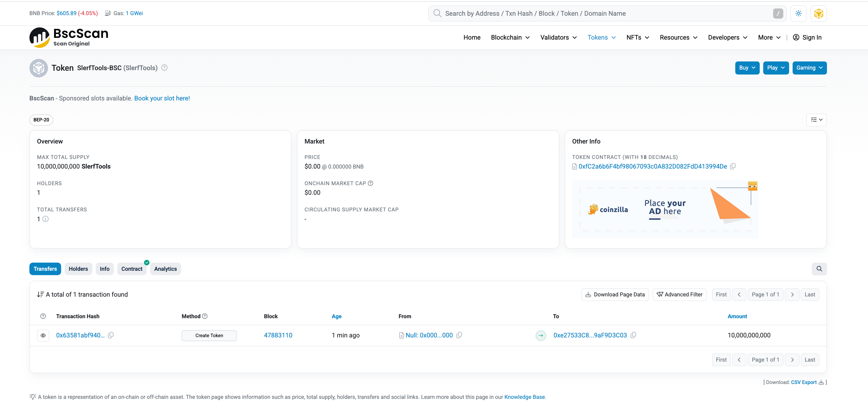The width and height of the screenshot is (868, 414).
Task: Click the transfers search magnifier icon
Action: [x=819, y=269]
